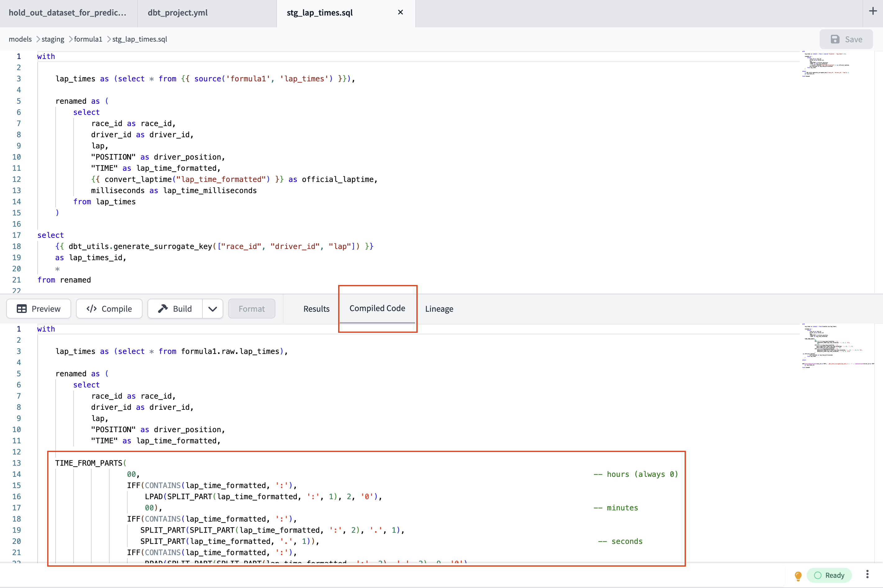Screen dimensions: 883x588
Task: Select the Compiled Code tab
Action: pyautogui.click(x=377, y=308)
